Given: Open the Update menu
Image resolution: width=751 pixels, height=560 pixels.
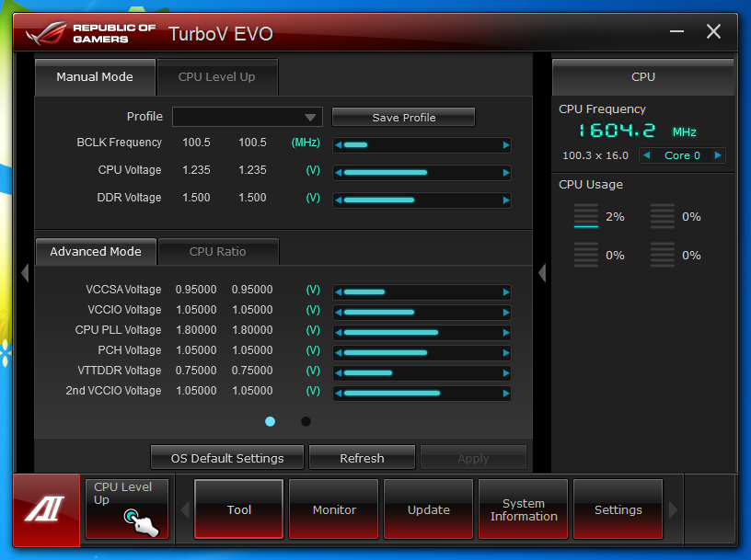Looking at the screenshot, I should coord(429,509).
